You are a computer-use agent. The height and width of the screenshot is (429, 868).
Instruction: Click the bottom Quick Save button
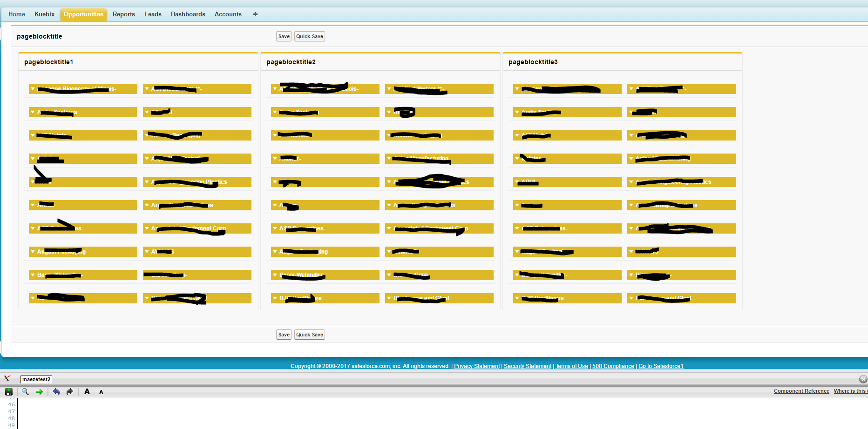[310, 335]
